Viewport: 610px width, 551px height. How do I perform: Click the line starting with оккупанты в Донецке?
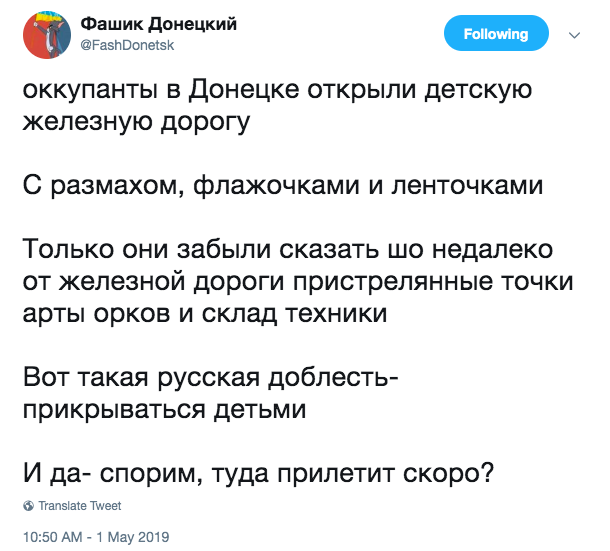277,90
